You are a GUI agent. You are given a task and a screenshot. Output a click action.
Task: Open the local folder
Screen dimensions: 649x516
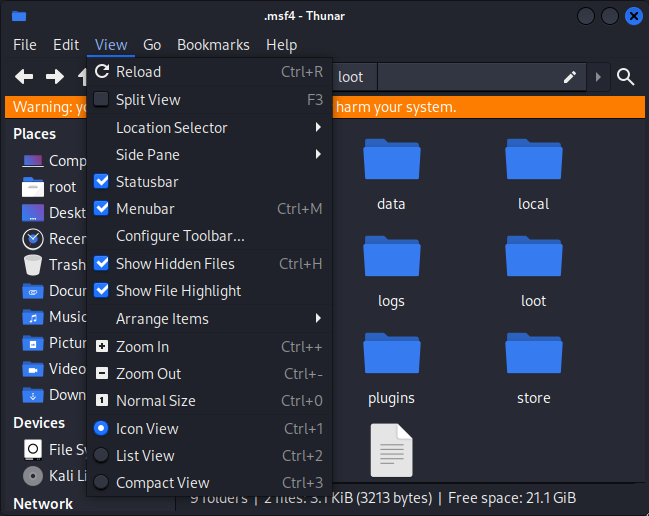pos(534,159)
